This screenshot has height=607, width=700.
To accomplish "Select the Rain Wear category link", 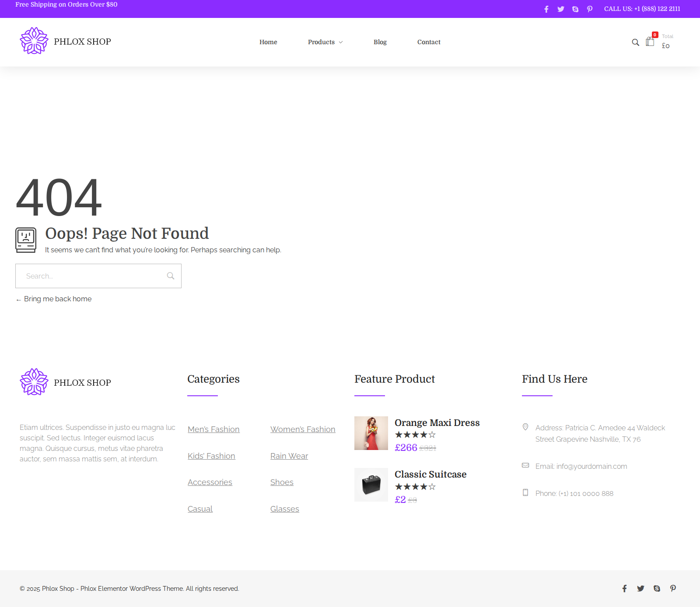I will coord(289,456).
